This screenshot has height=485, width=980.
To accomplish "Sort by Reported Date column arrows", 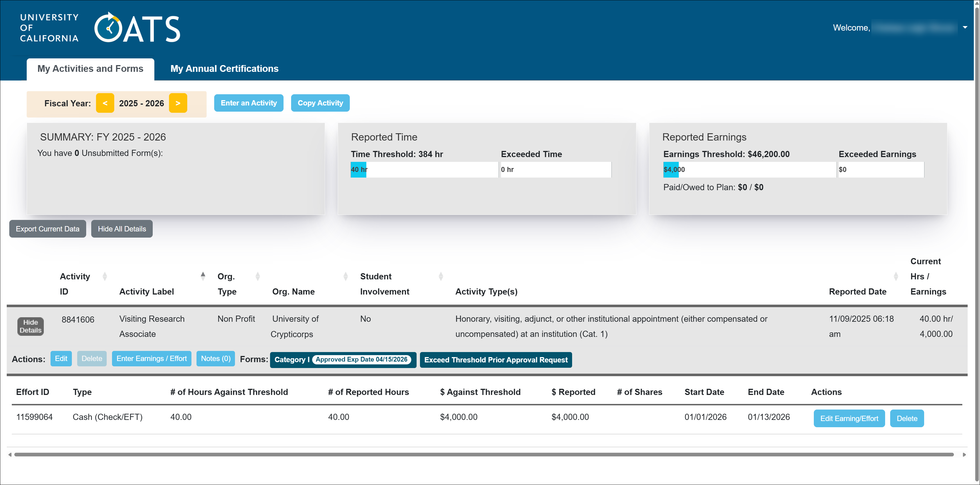I will click(x=896, y=276).
